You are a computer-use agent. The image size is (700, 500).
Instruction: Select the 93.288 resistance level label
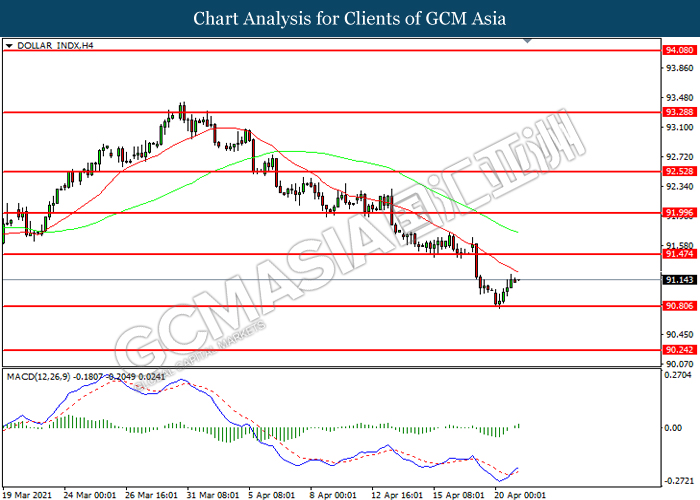(679, 112)
